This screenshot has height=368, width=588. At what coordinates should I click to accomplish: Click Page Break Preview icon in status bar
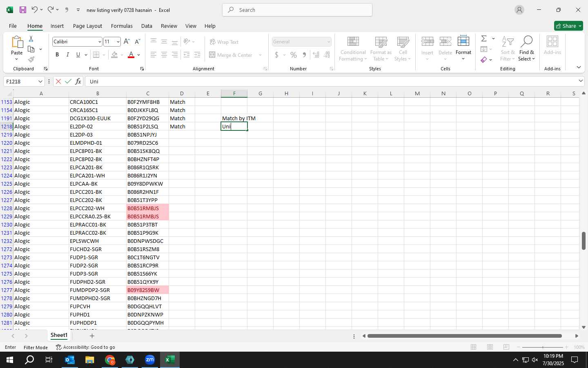[x=506, y=347]
